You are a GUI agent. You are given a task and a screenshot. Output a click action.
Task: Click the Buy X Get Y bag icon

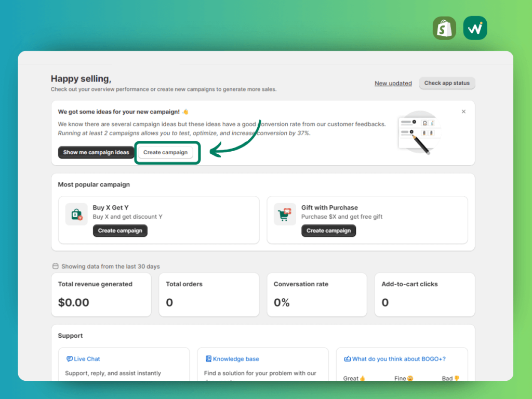tap(76, 214)
